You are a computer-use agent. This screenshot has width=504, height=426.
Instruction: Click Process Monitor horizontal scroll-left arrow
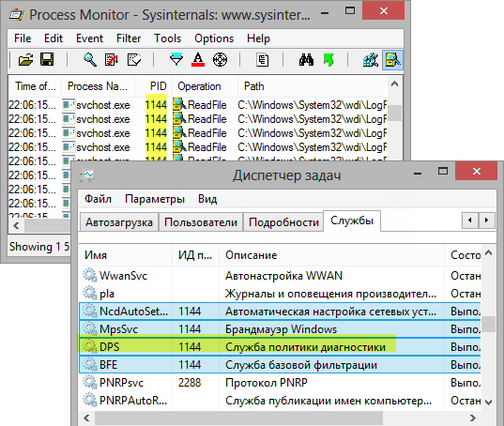tap(16, 226)
